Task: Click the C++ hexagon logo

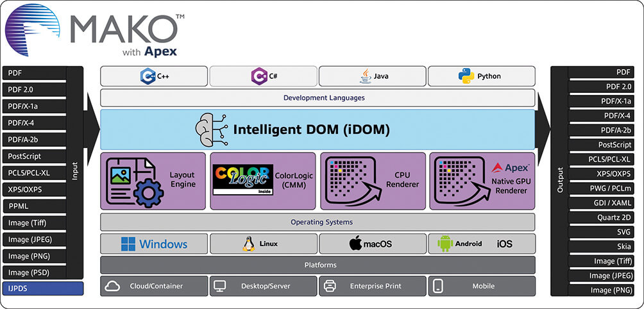Action: click(148, 76)
